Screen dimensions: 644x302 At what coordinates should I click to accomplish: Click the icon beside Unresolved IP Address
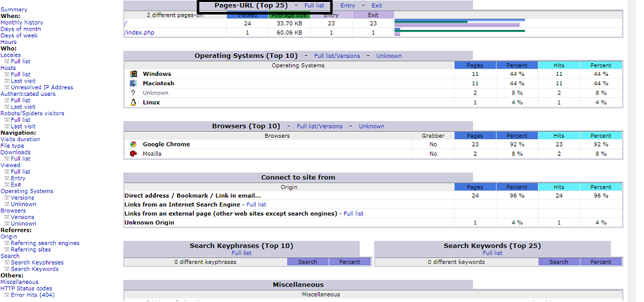click(x=7, y=88)
